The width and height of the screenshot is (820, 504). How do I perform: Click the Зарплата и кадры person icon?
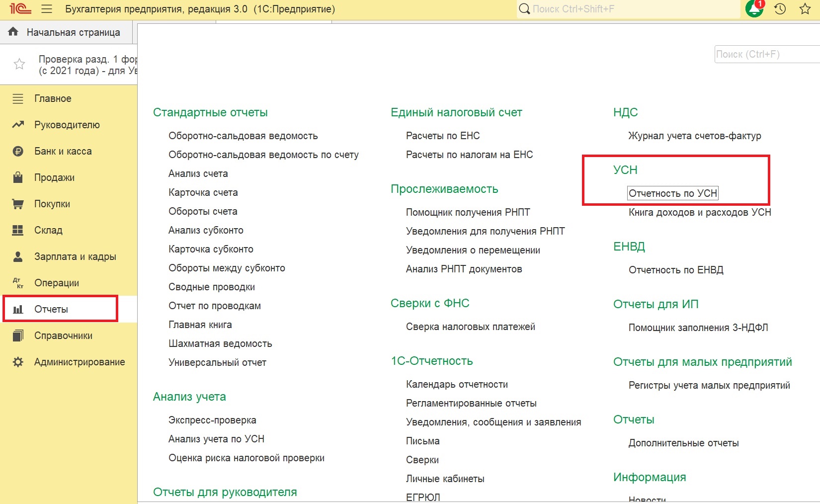tap(18, 256)
